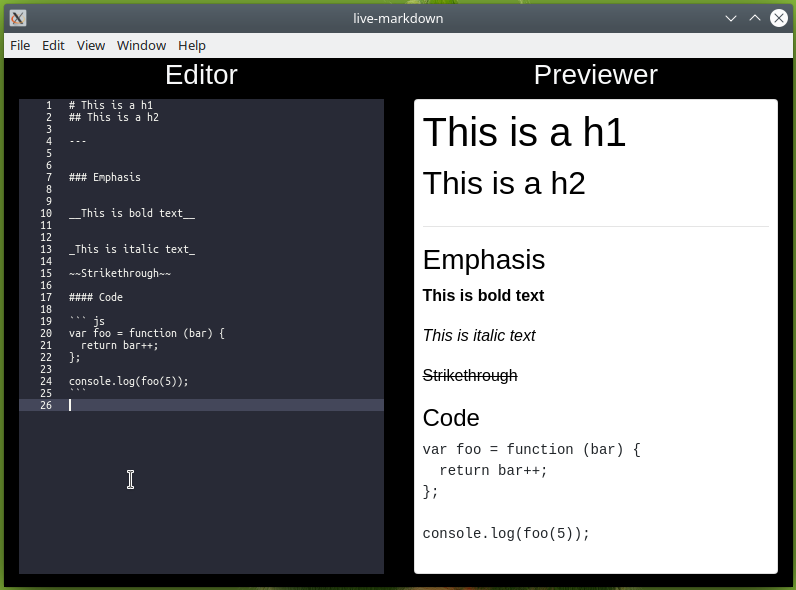Click 'This is a h1' in previewer

[x=524, y=132]
